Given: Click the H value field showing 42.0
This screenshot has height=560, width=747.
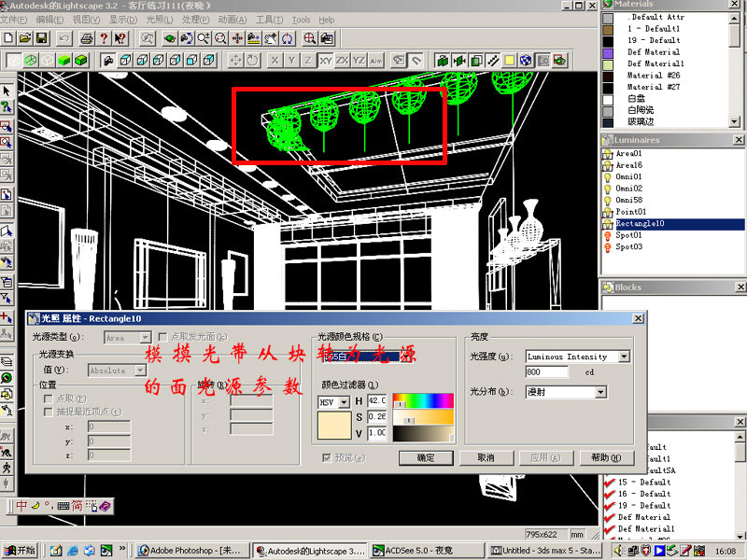Looking at the screenshot, I should pos(377,401).
